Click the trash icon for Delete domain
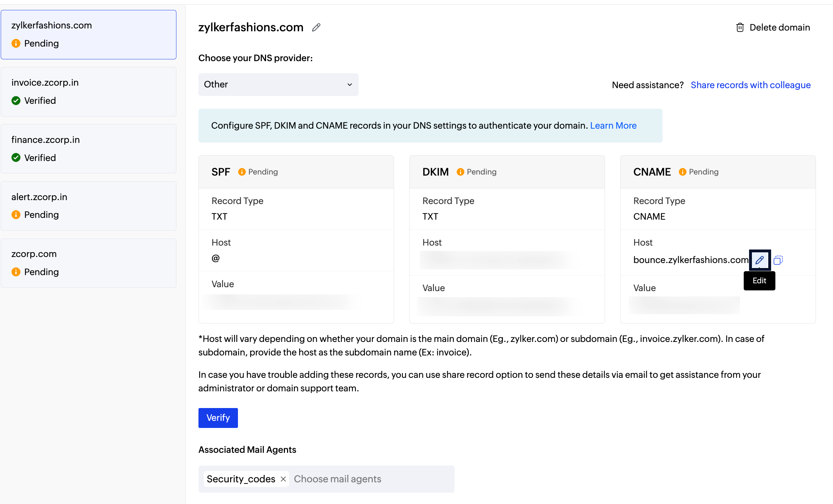Viewport: 833px width, 504px height. click(x=740, y=27)
